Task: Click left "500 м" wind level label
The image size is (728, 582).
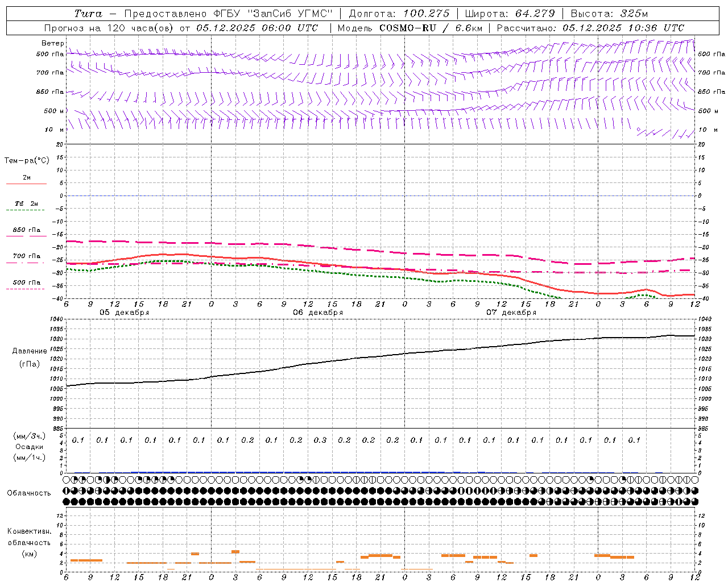Action: point(54,111)
